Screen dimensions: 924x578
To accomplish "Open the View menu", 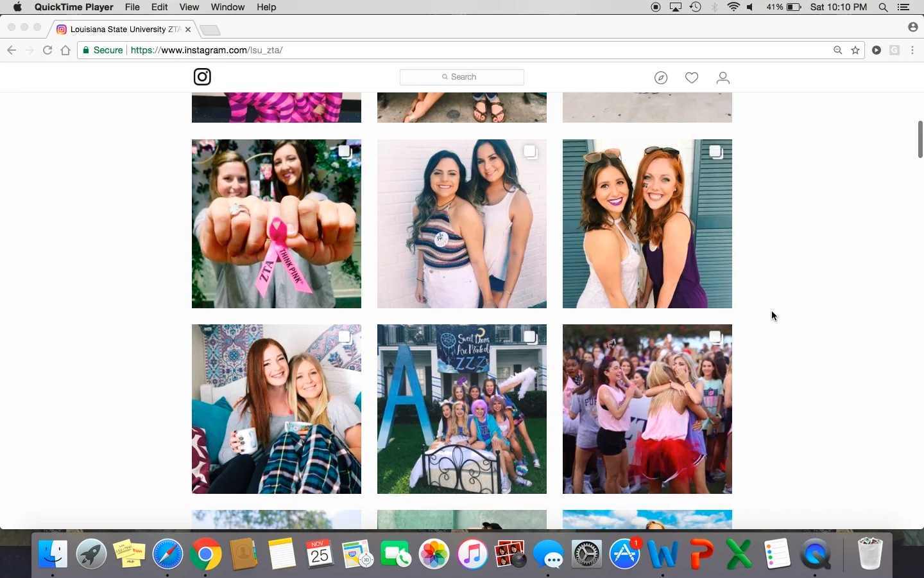I will pos(189,7).
